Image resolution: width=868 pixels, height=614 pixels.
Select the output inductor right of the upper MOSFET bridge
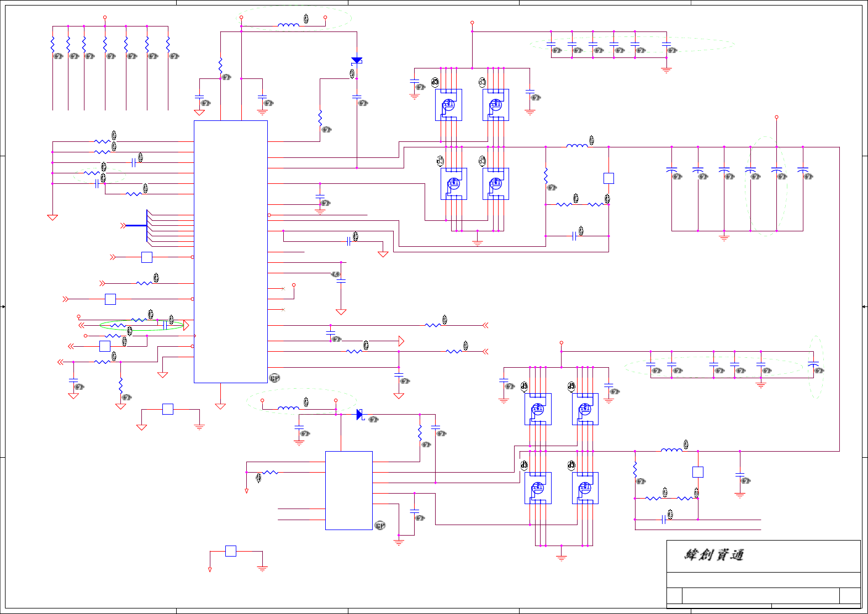click(577, 146)
